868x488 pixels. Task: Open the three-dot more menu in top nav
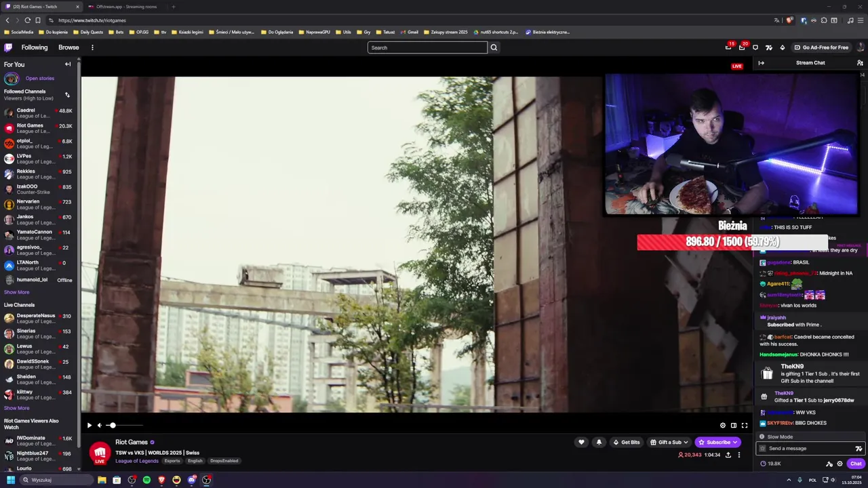click(x=92, y=47)
